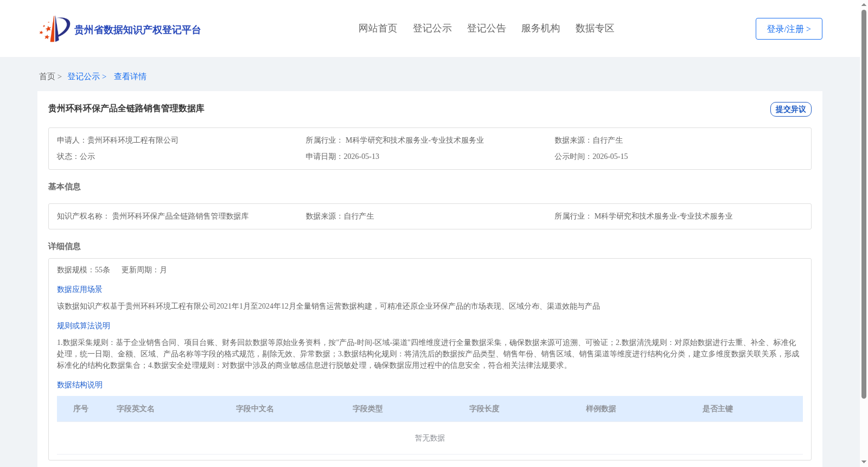Click the 字段英文名 column header
This screenshot has height=467, width=868.
[136, 408]
